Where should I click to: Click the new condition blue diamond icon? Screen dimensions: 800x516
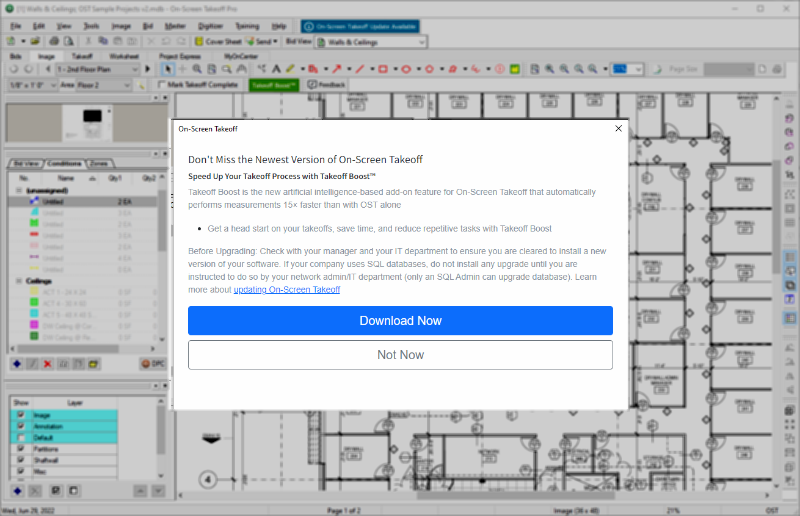(17, 364)
